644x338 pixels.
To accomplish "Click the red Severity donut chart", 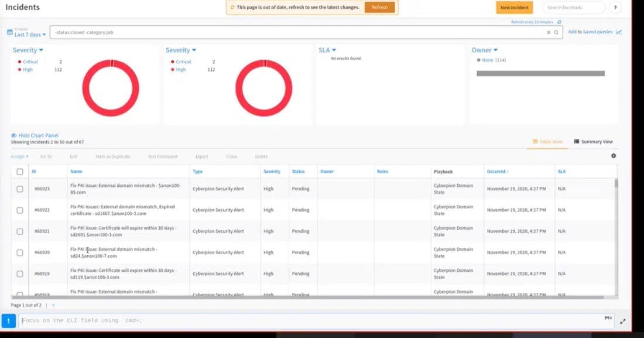I will click(111, 88).
